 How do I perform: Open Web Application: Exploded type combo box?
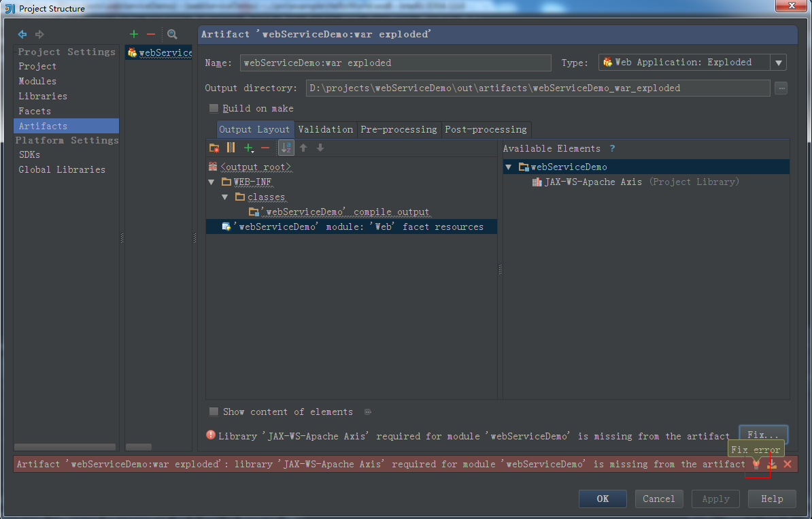692,63
